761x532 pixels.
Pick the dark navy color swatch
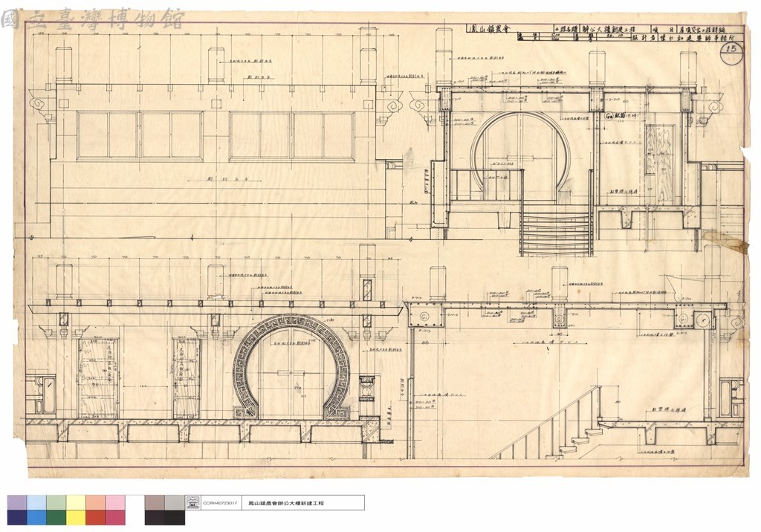coord(17,517)
